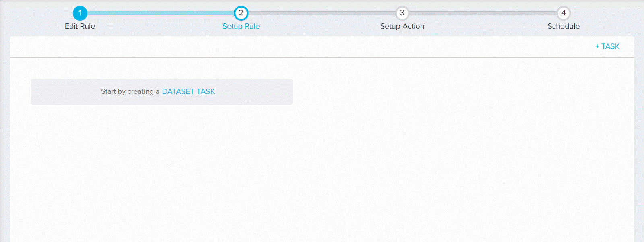Jump to the Setup Action step label
The image size is (644, 242).
(402, 26)
